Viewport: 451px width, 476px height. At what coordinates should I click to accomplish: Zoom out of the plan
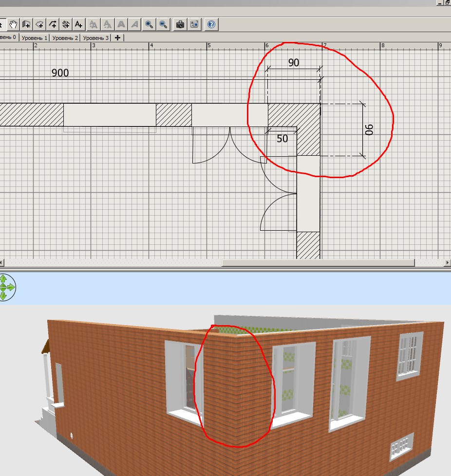coord(163,24)
